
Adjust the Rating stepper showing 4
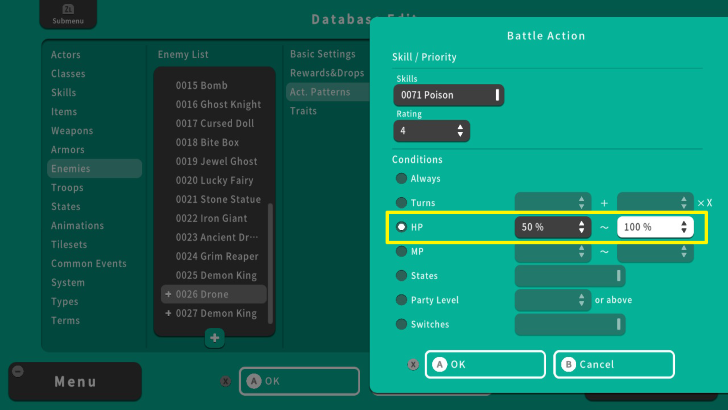[432, 131]
